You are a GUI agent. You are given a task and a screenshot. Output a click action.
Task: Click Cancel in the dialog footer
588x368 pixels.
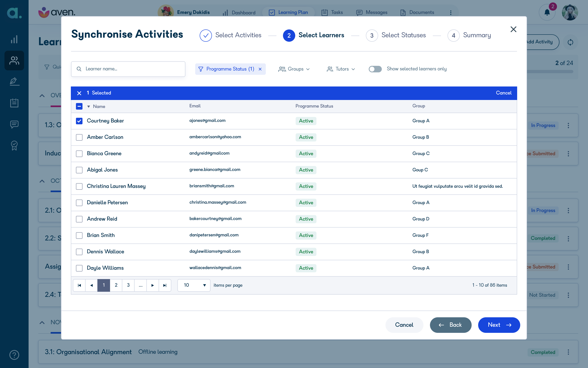point(404,325)
